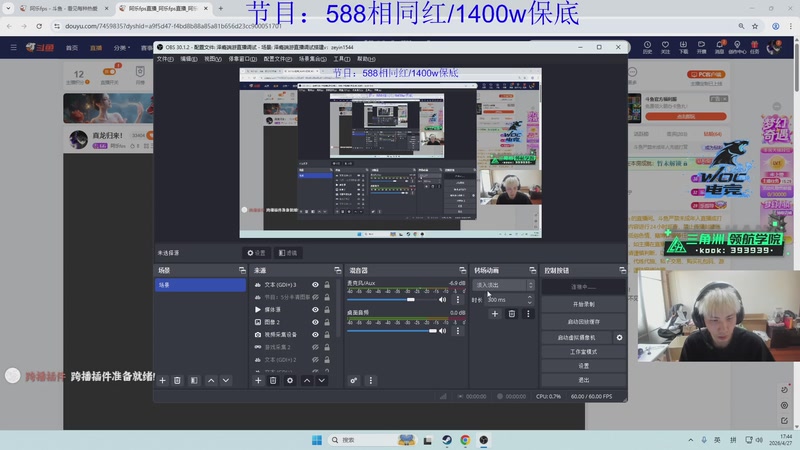Image resolution: width=800 pixels, height=450 pixels.
Task: Open OBS 视图 menu
Action: coord(213,59)
